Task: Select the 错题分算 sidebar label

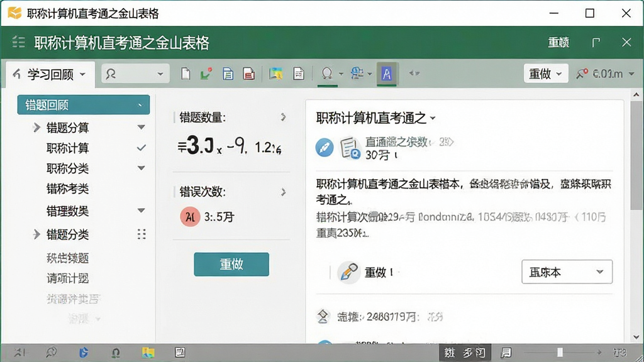Action: pos(67,128)
